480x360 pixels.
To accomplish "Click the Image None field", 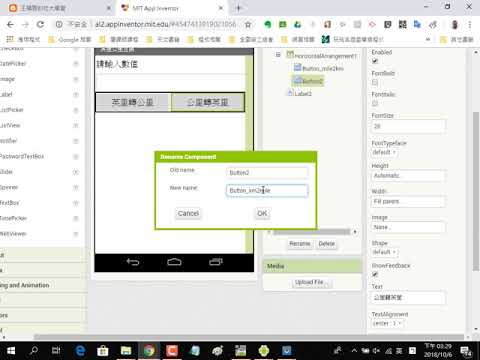I will coord(408,227).
